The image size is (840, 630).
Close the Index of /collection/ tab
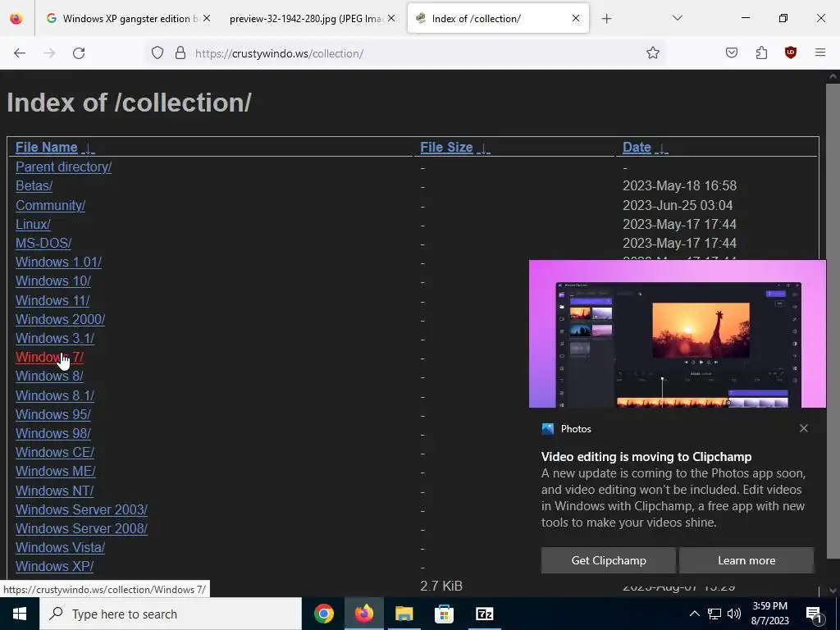575,18
